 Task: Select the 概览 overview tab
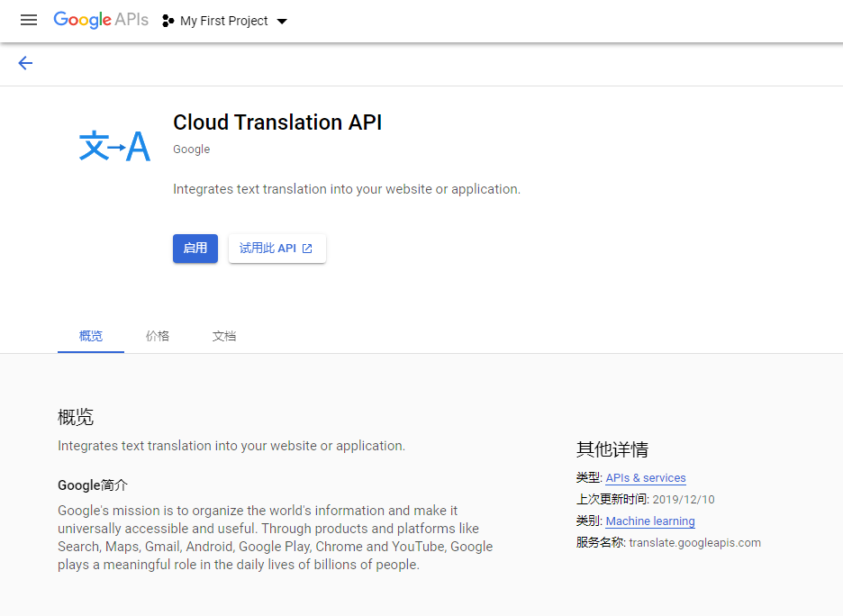[x=91, y=337]
